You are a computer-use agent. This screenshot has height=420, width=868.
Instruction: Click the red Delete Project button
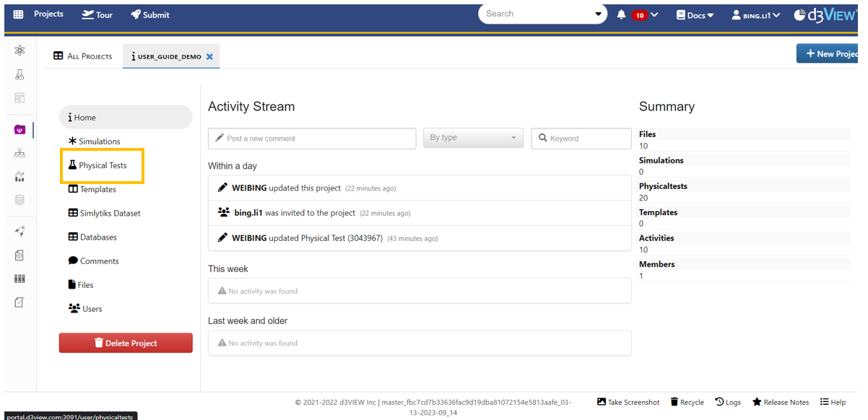[x=126, y=343]
